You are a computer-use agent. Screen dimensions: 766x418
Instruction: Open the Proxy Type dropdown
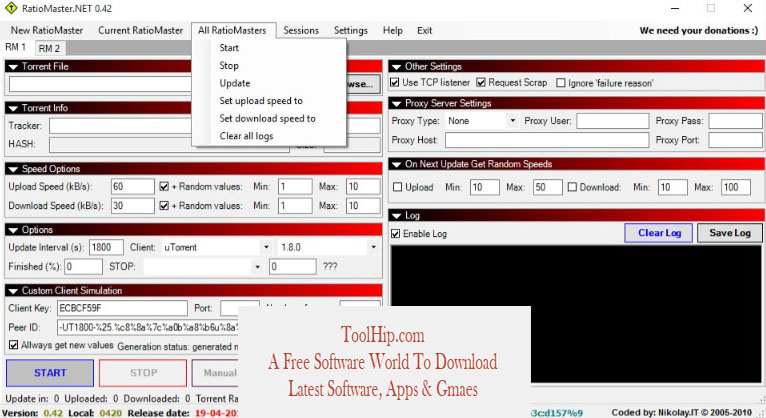pyautogui.click(x=512, y=121)
